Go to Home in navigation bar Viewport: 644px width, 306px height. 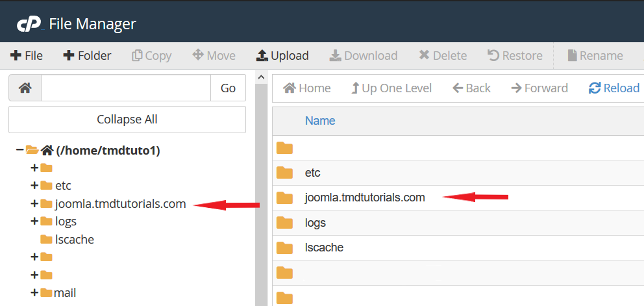307,88
